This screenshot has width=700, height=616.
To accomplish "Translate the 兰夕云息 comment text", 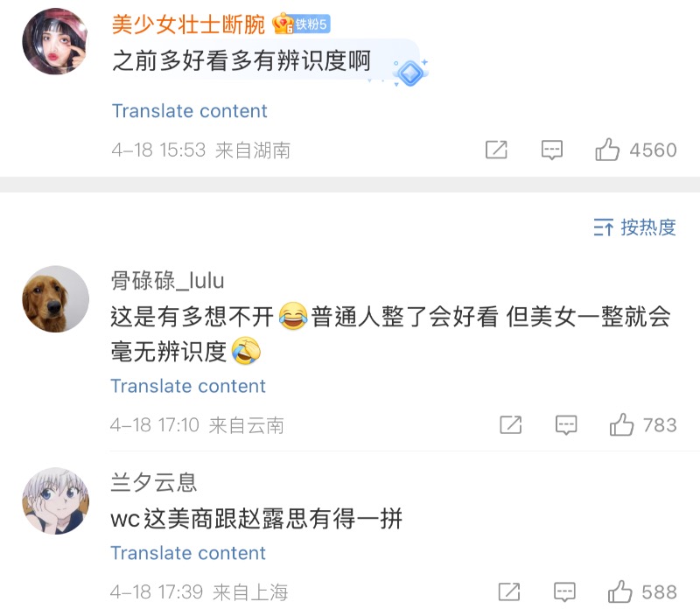I will coord(188,553).
